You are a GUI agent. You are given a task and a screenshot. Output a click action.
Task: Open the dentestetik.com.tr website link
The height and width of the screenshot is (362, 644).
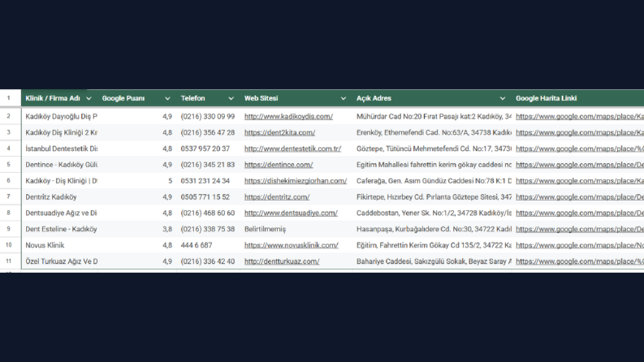pos(292,149)
